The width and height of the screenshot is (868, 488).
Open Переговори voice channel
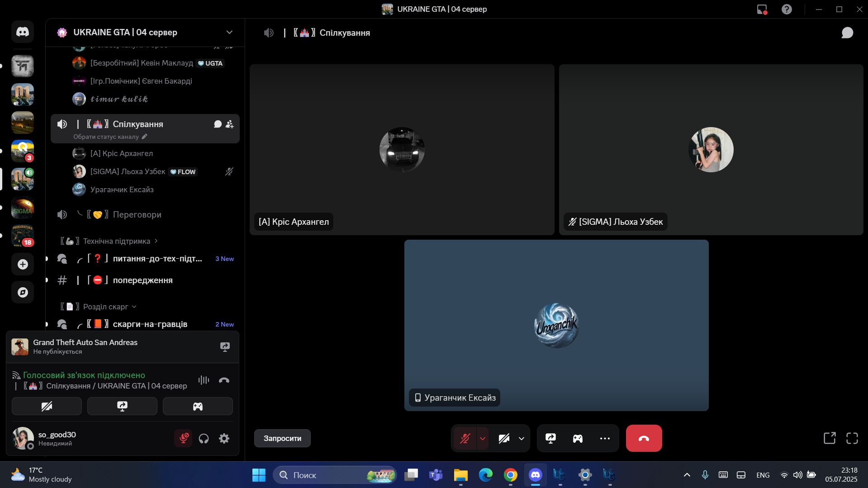pos(145,214)
